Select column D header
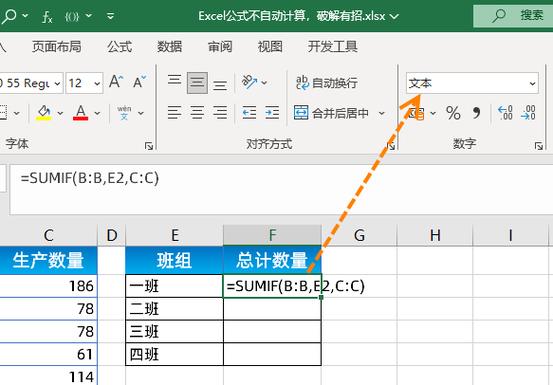This screenshot has width=553, height=385. tap(111, 235)
